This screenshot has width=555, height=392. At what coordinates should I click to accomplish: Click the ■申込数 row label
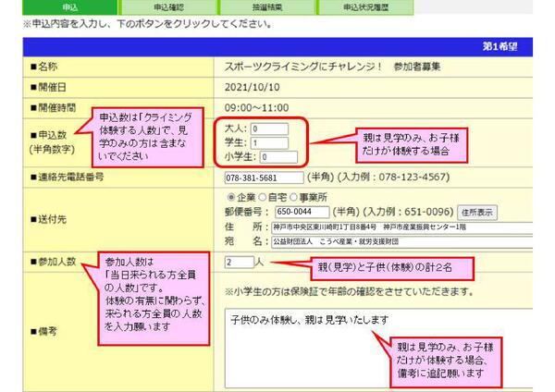[x=49, y=135]
